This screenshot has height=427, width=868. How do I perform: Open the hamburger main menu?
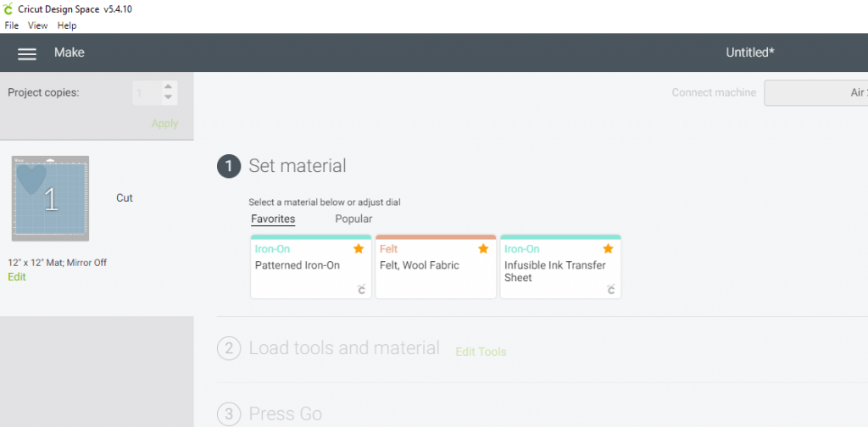pos(27,53)
